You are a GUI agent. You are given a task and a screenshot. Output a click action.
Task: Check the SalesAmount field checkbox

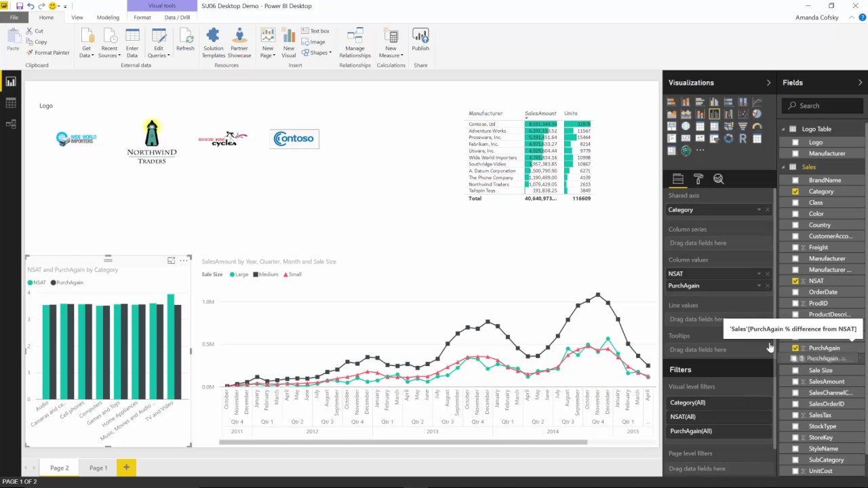795,382
